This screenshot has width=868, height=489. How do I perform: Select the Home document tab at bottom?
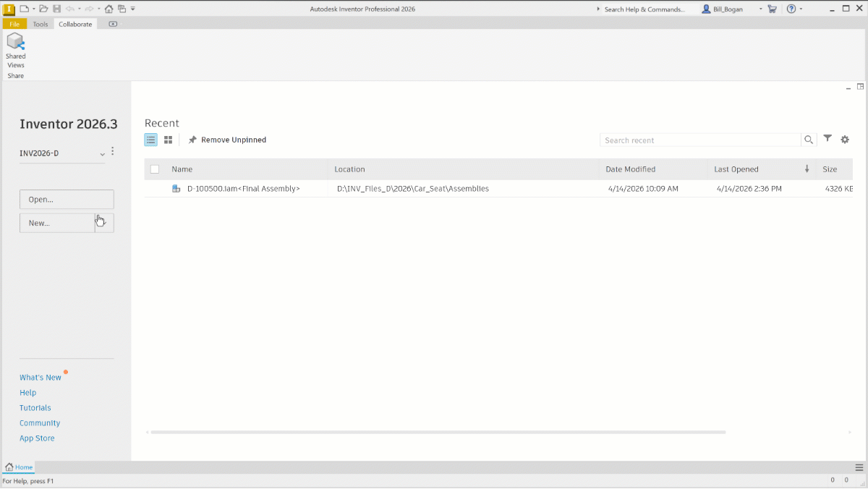click(x=19, y=467)
